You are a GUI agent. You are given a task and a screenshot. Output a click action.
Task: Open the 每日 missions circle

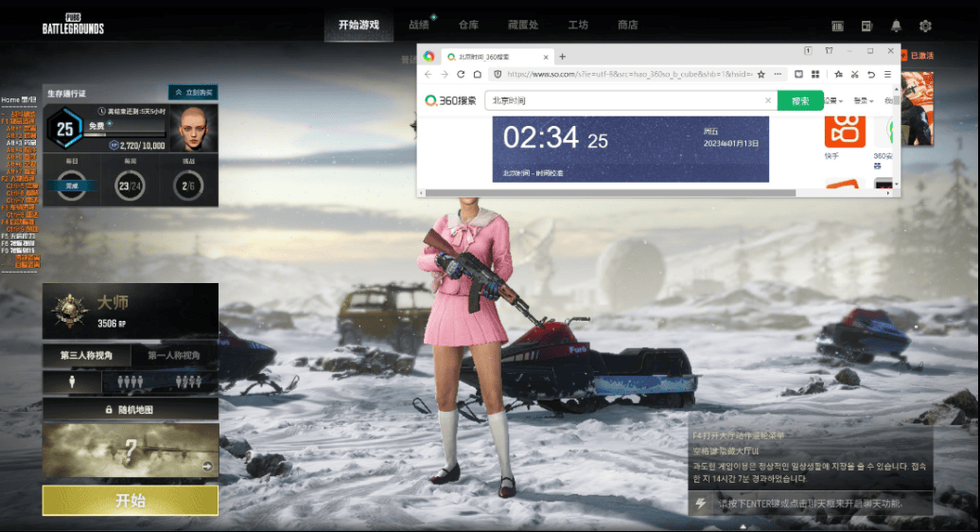[x=72, y=186]
